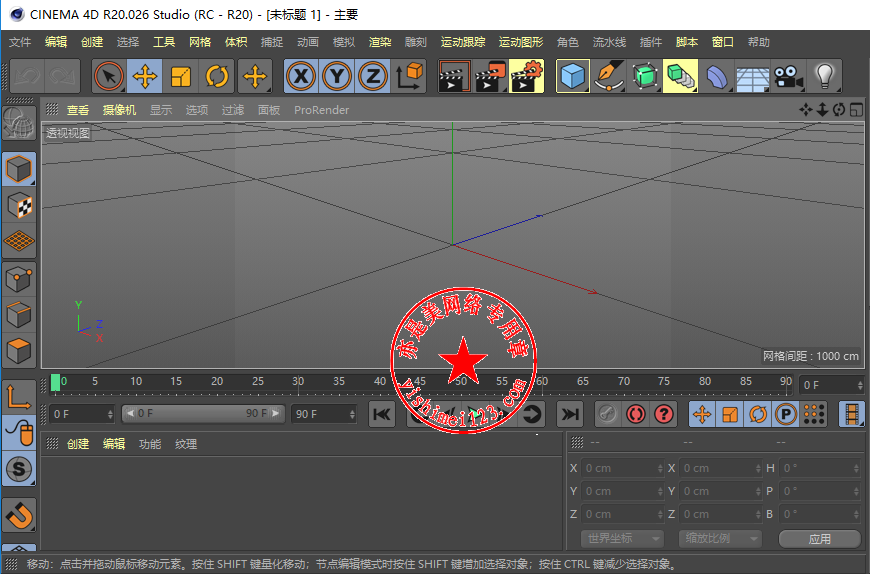Screen dimensions: 870x574
Task: Add a cube primitive object
Action: [x=573, y=76]
